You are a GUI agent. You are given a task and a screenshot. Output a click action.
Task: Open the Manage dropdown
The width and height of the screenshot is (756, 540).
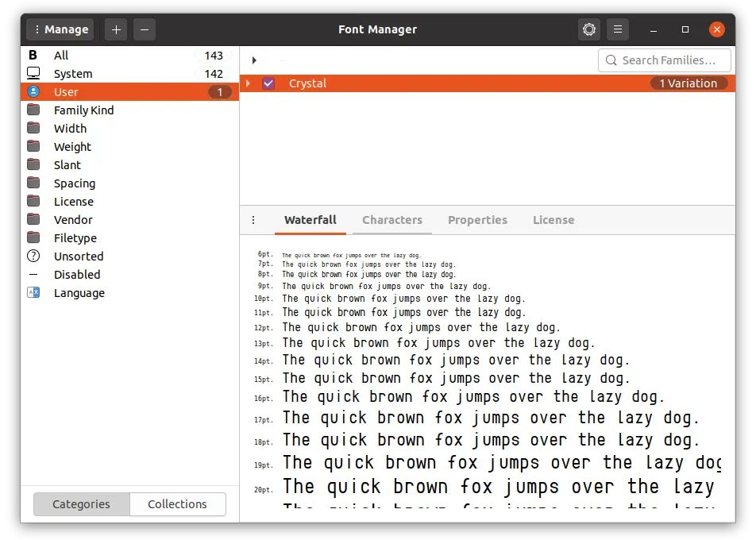(60, 29)
